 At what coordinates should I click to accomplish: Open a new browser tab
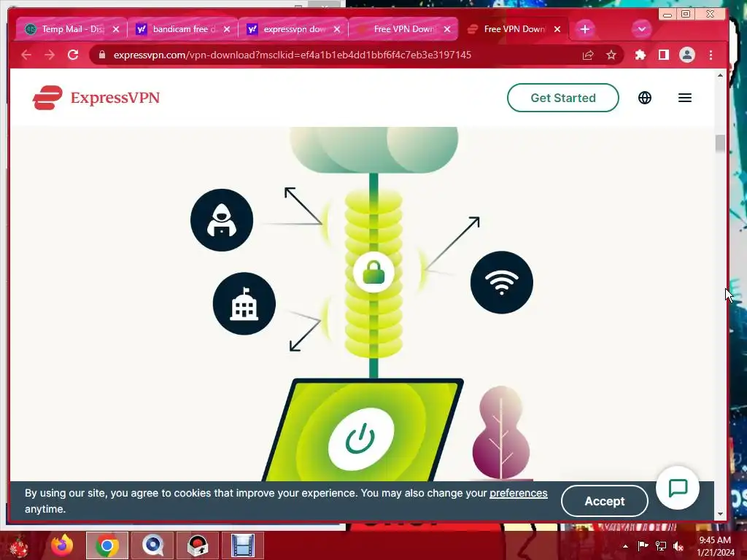pos(584,29)
